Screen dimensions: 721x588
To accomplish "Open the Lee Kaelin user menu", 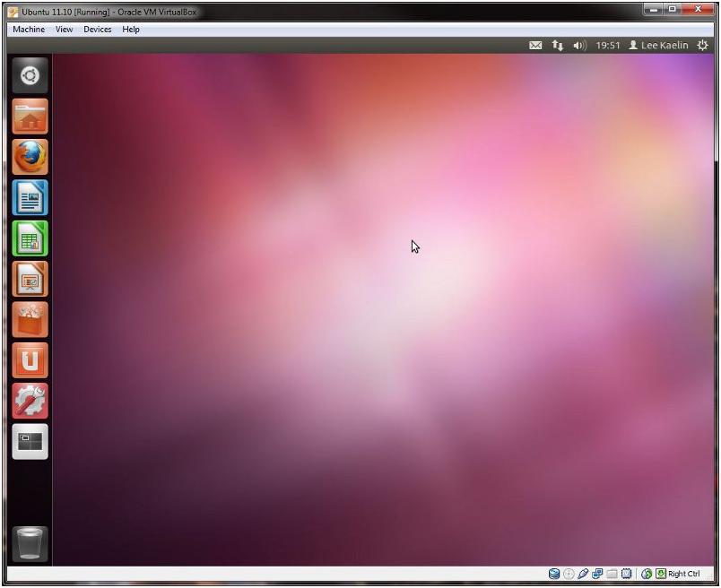I will 658,45.
